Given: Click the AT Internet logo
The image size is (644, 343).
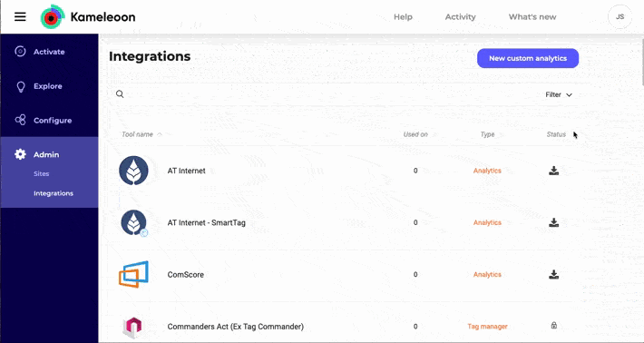Looking at the screenshot, I should coord(133,171).
